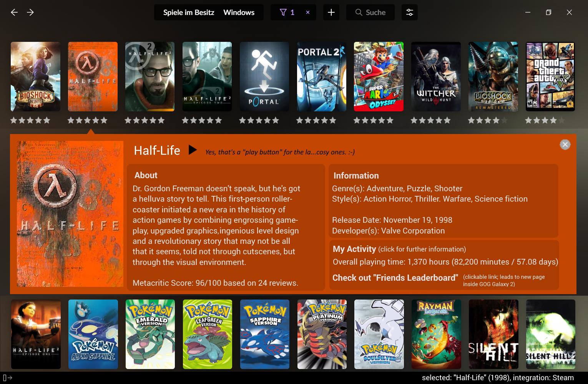
Task: Select the Grand Theft Auto V cover
Action: pos(550,76)
